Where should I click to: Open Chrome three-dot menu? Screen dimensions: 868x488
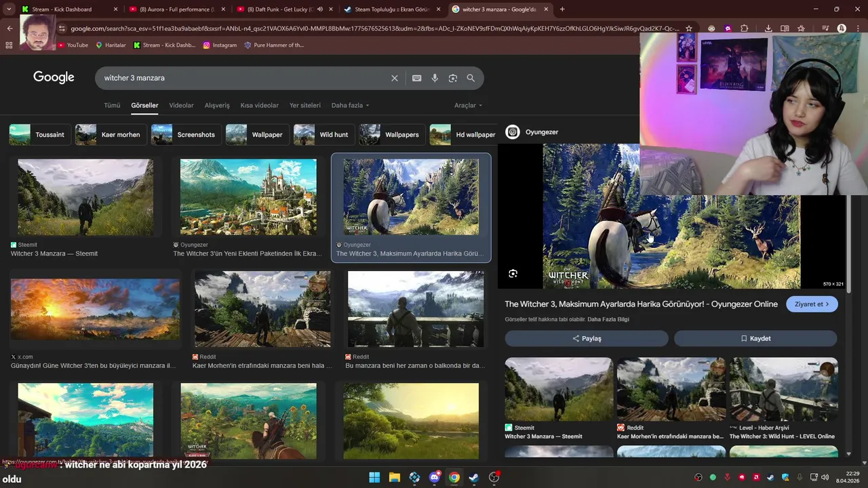[x=857, y=28]
